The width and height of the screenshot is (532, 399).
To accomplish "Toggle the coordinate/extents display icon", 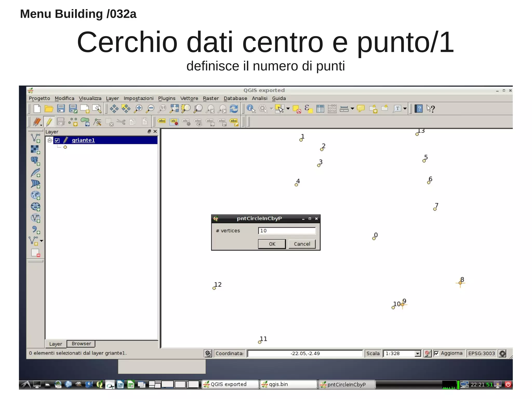I will (208, 354).
